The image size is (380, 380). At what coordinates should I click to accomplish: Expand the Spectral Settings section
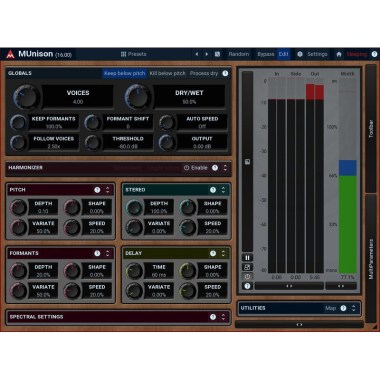(x=223, y=317)
